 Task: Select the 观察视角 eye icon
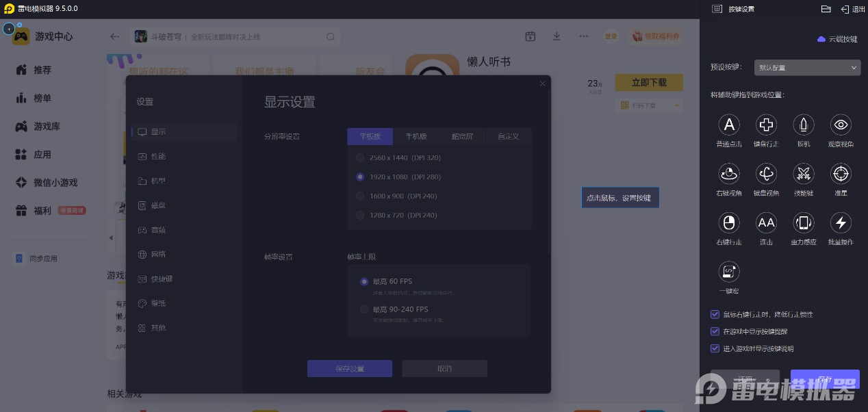pos(841,125)
